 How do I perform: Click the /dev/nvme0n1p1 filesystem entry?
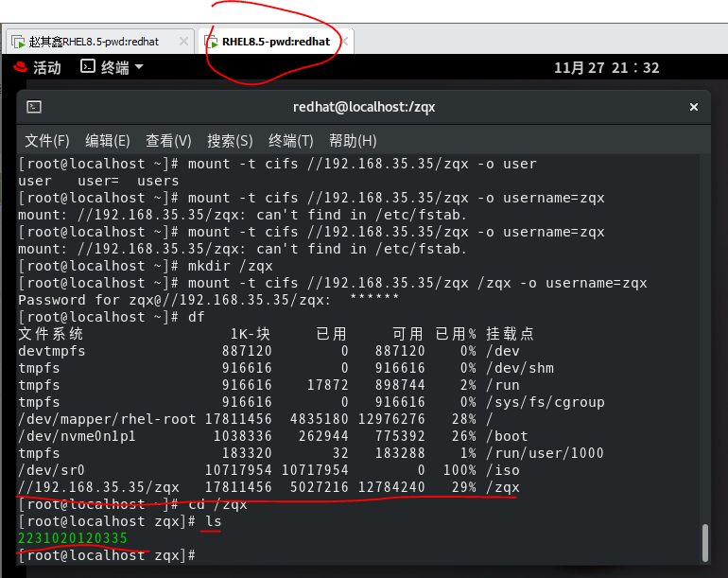coord(78,436)
